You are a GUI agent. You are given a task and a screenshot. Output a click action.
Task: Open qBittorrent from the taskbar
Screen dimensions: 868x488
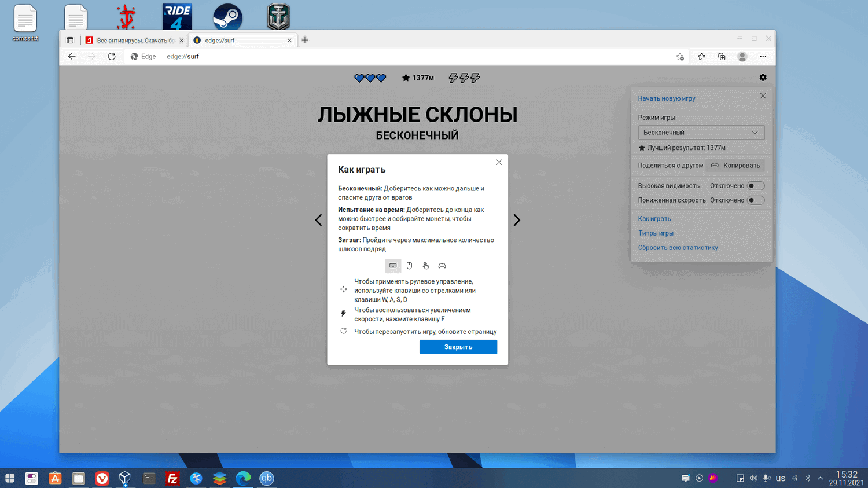267,478
